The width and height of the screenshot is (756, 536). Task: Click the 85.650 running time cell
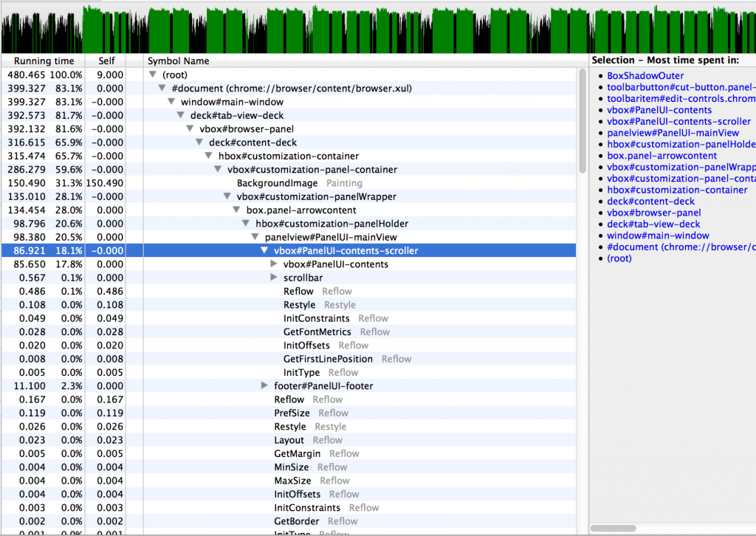coord(30,264)
